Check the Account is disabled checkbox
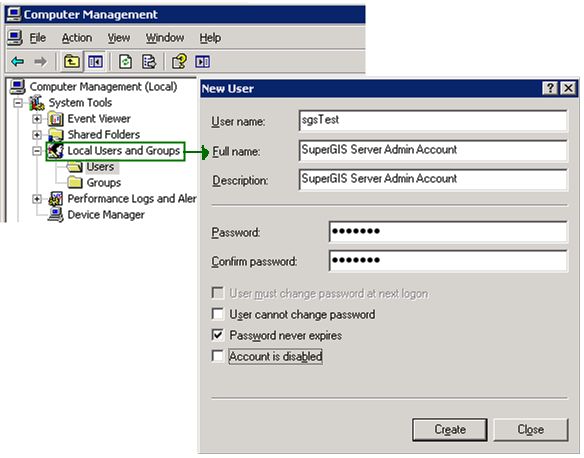The image size is (584, 458). point(218,356)
